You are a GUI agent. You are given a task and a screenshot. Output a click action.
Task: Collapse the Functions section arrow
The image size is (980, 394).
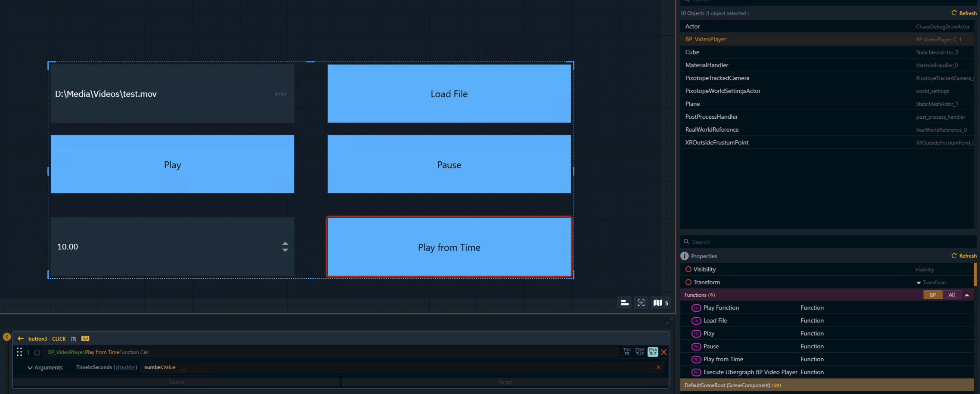(967, 295)
